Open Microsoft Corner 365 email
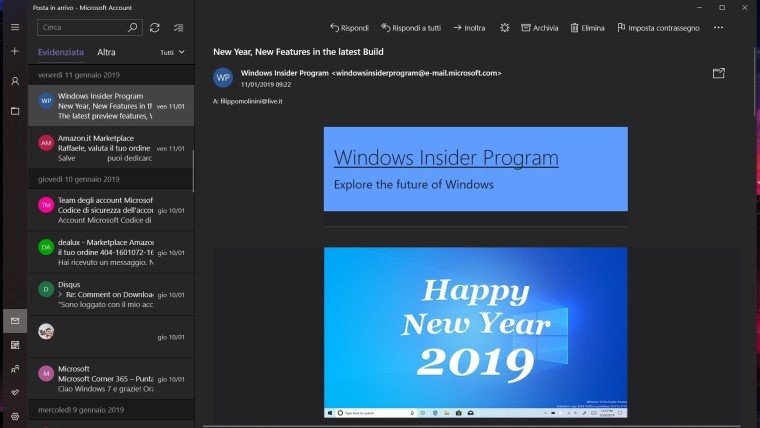Viewport: 760px width, 428px height. [x=111, y=379]
